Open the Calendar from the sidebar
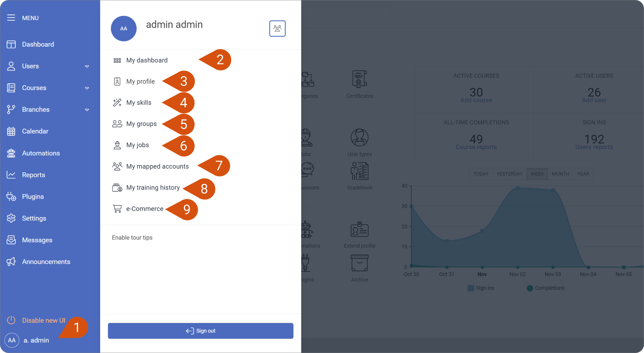Viewport: 644px width, 353px height. (x=35, y=131)
